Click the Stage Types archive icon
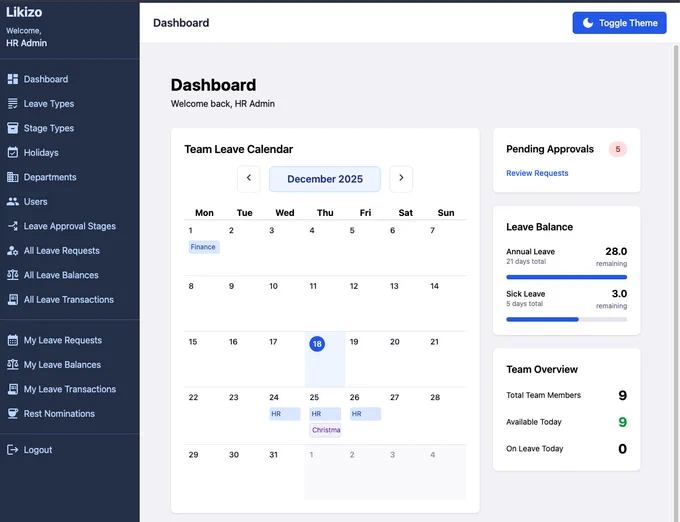Viewport: 680px width, 522px height. (x=13, y=128)
